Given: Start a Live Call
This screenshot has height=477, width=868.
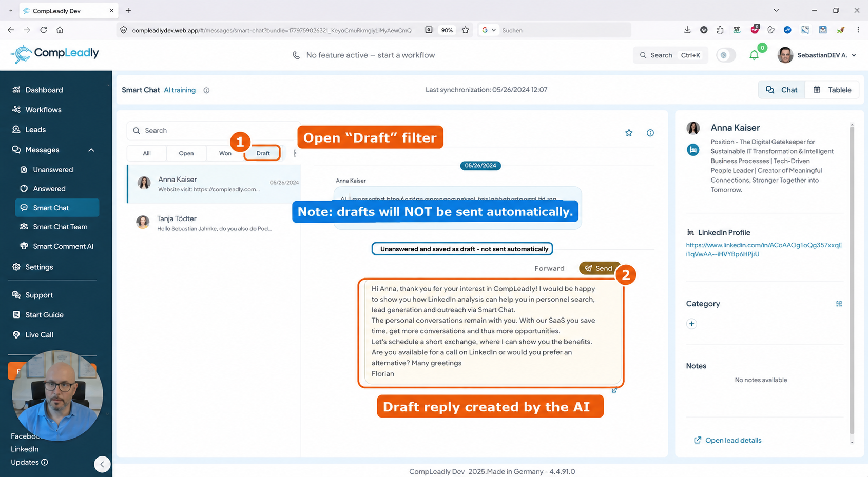Looking at the screenshot, I should [x=39, y=335].
